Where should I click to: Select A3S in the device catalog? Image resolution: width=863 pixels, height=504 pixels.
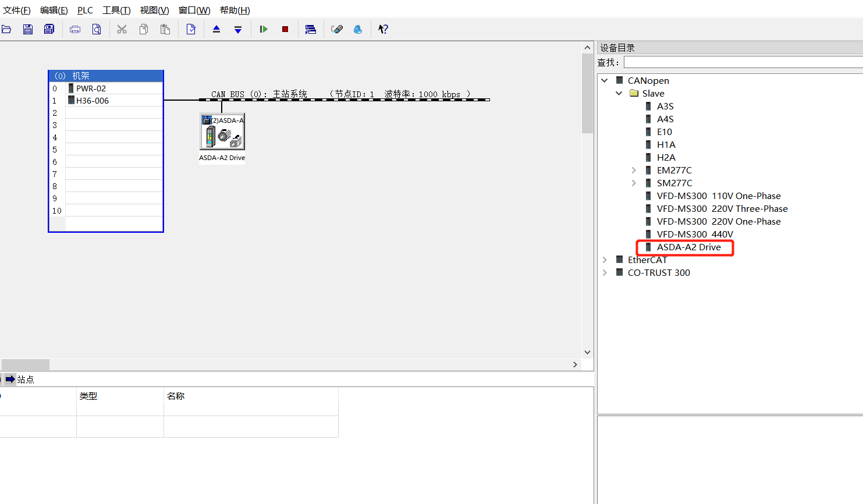665,106
